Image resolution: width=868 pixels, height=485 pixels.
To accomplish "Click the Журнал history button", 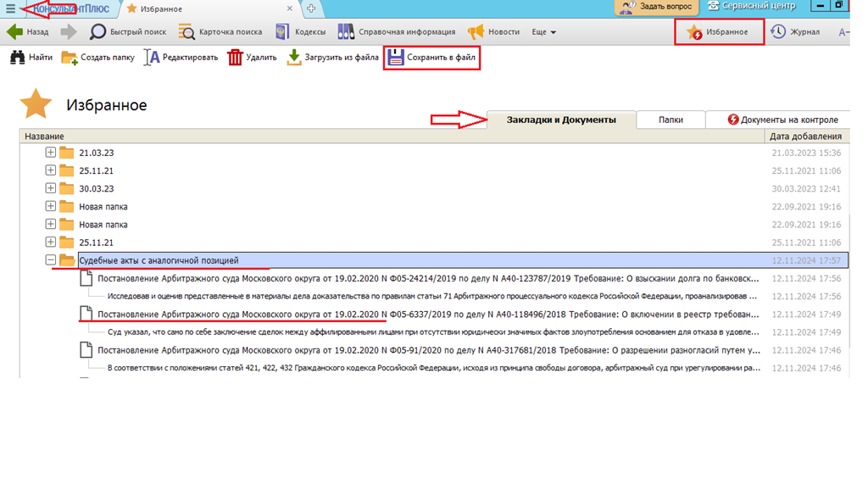I will 795,32.
